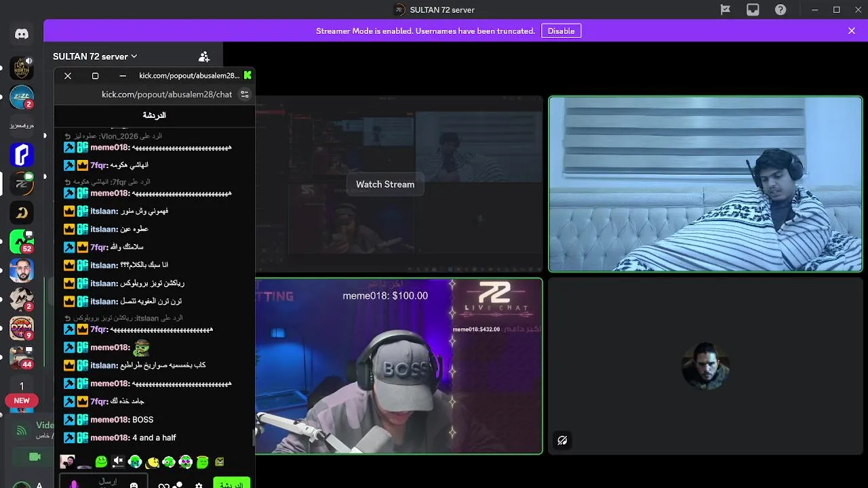Open the ZIZC server icon

click(22, 97)
